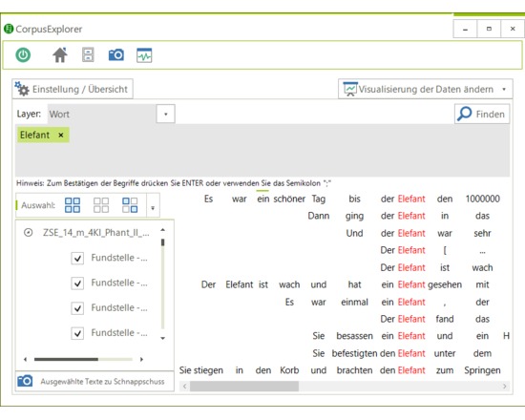Open the analysis pulse monitor icon
Screen dimensions: 525x420
(x=144, y=55)
